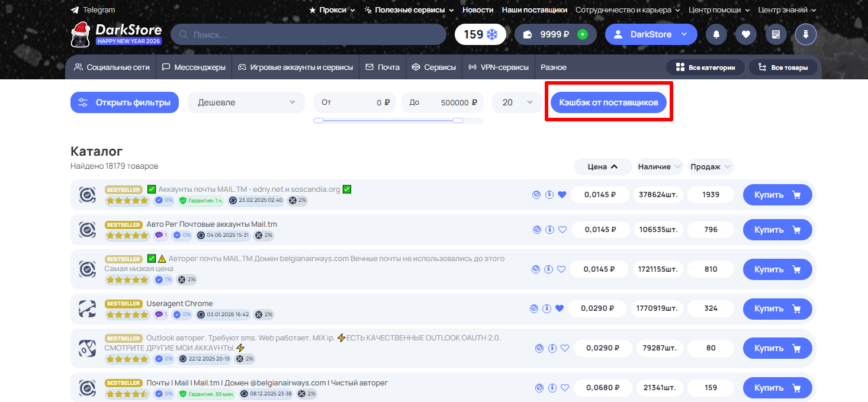Open the download icon in header

pyautogui.click(x=805, y=34)
